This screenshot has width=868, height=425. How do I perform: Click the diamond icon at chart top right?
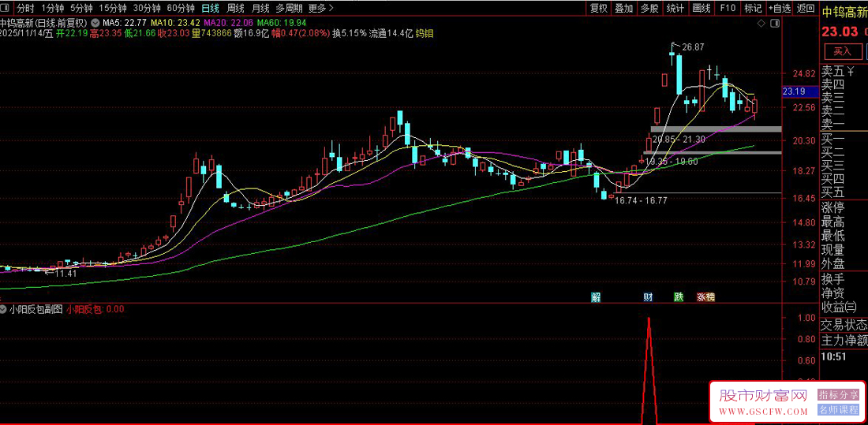coord(762,23)
